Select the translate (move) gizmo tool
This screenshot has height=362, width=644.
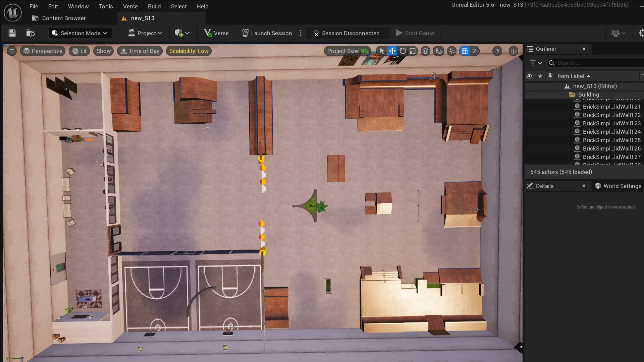coord(392,51)
